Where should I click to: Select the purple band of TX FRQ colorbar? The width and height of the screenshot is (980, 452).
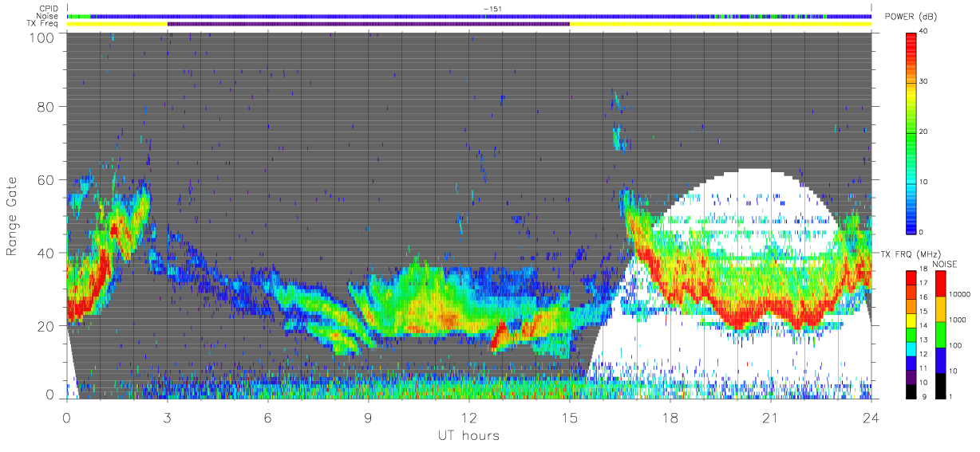(x=912, y=375)
